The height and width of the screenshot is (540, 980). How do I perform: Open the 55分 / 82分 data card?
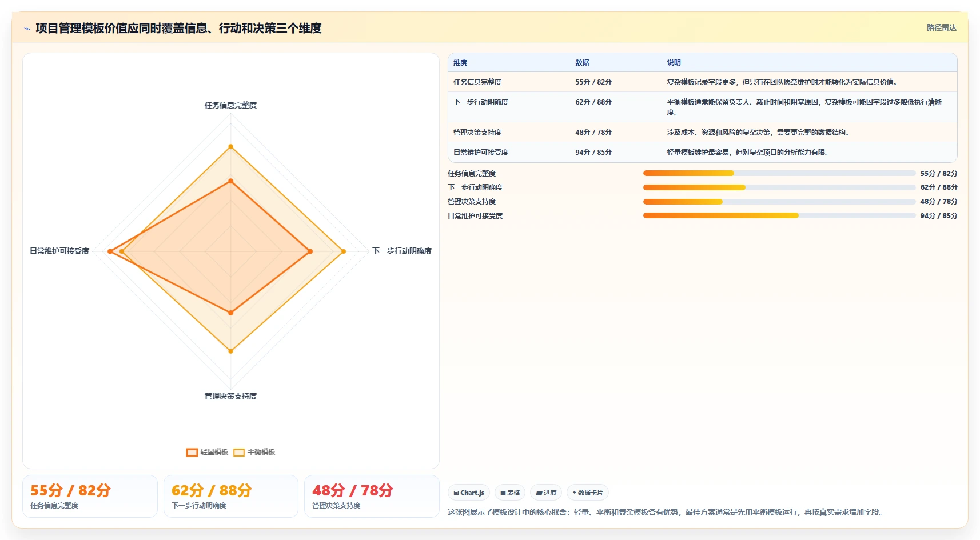tap(90, 497)
